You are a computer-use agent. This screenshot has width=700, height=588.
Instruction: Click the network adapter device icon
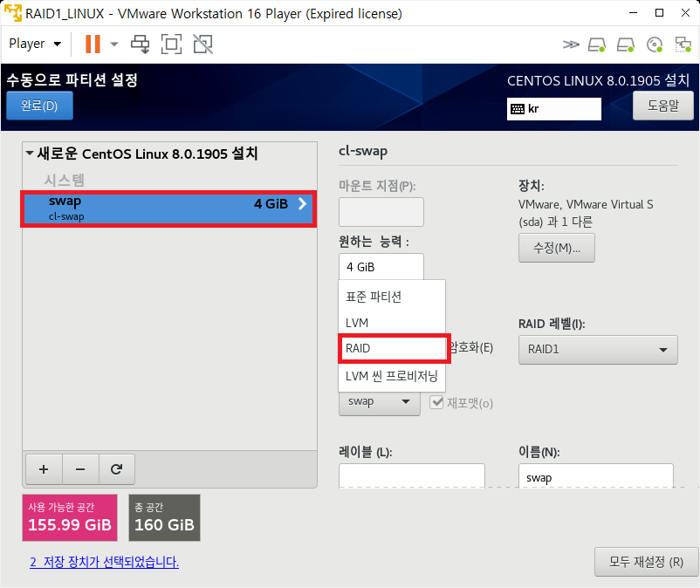tap(683, 44)
